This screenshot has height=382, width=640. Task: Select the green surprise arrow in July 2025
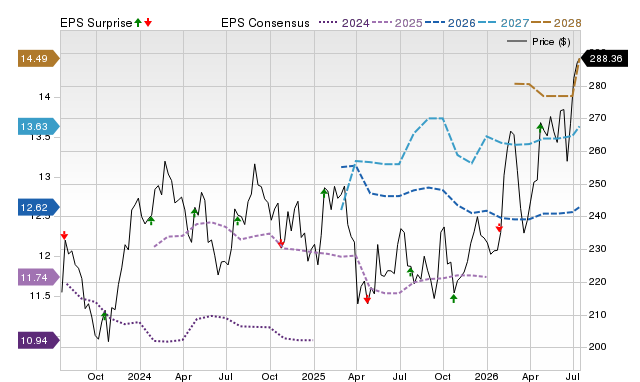pos(410,271)
